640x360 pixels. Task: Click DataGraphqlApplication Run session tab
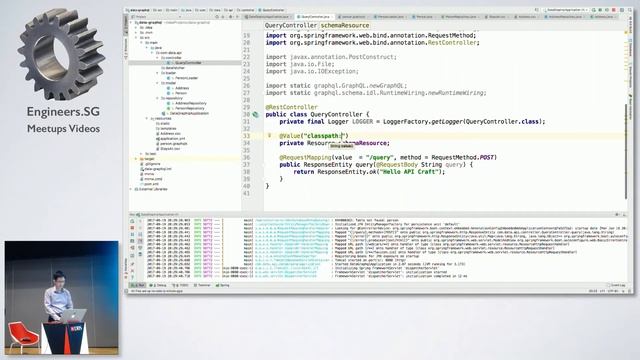coord(159,214)
